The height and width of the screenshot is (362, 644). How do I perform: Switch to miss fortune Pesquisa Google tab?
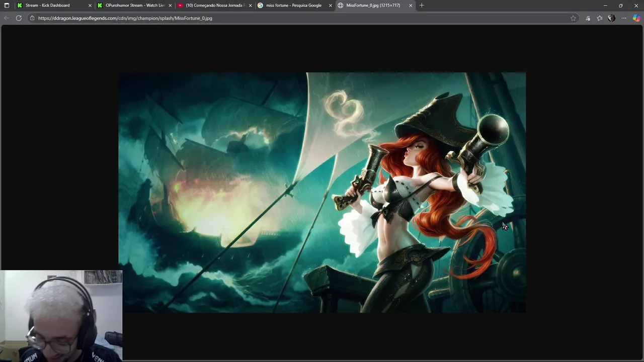295,6
